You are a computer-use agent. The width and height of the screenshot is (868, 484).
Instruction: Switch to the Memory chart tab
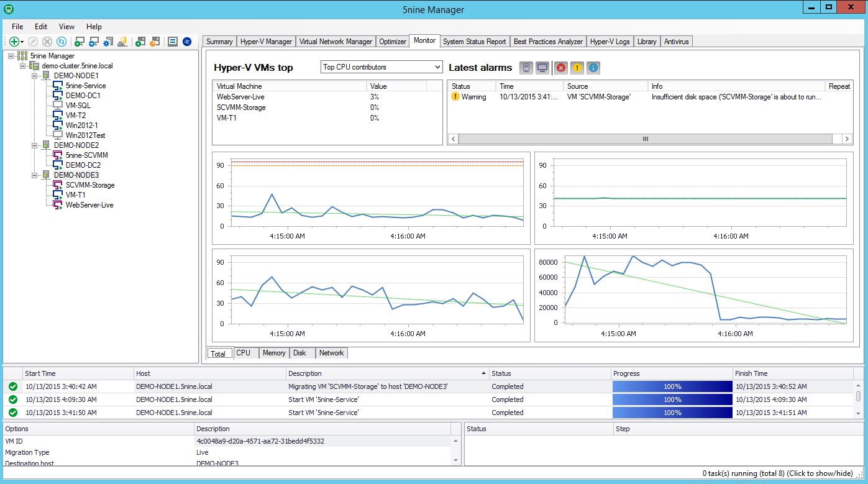[273, 353]
